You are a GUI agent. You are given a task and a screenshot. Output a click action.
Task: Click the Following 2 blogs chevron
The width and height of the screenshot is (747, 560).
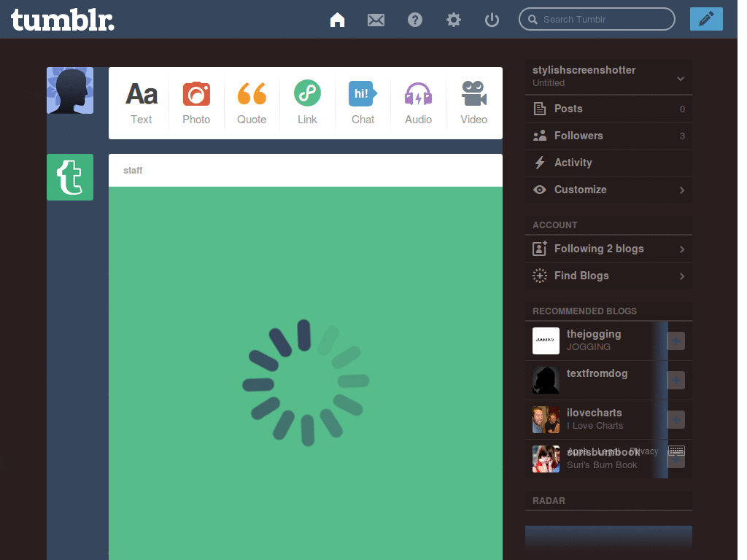pyautogui.click(x=682, y=249)
